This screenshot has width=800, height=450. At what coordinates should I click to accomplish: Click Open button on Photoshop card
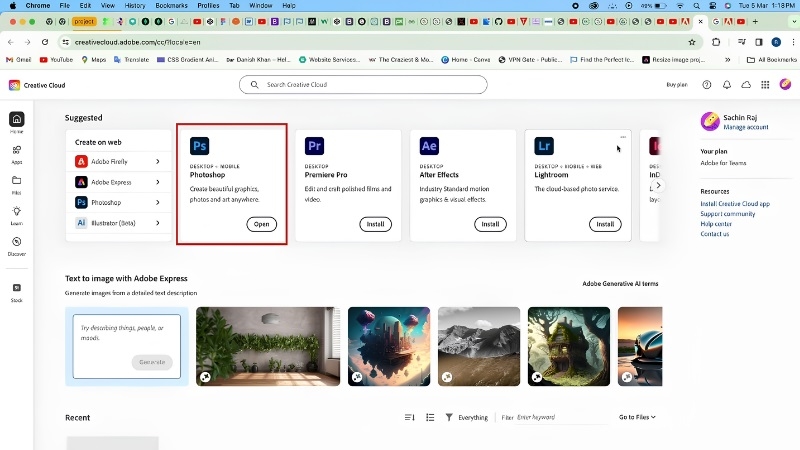261,224
